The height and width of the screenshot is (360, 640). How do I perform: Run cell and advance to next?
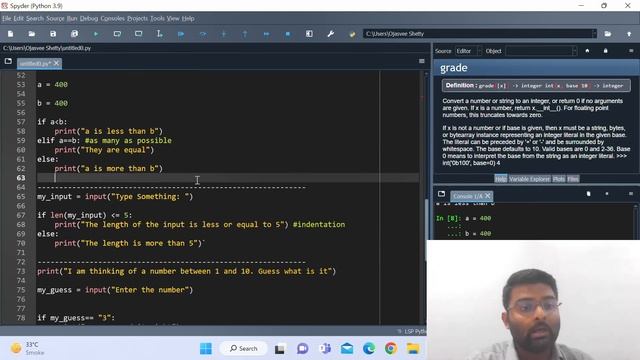138,34
